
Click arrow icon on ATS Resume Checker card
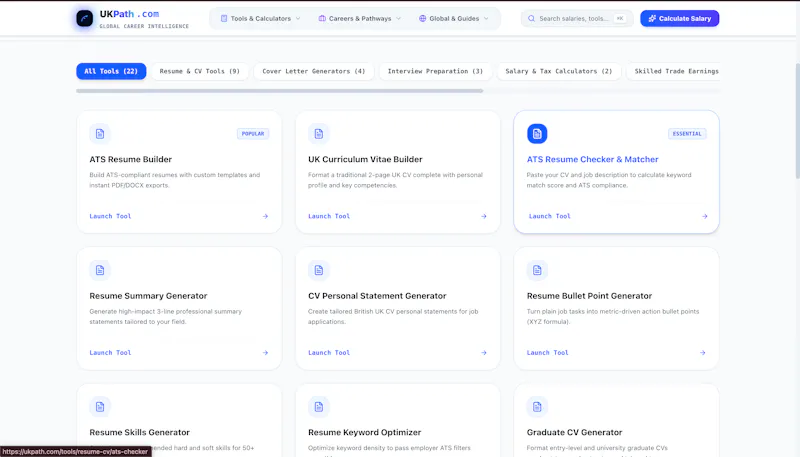[705, 216]
